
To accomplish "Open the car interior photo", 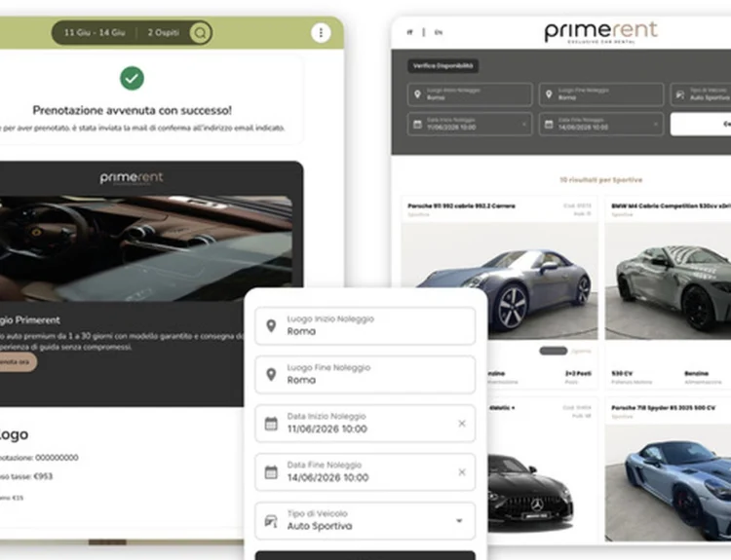I will [145, 248].
